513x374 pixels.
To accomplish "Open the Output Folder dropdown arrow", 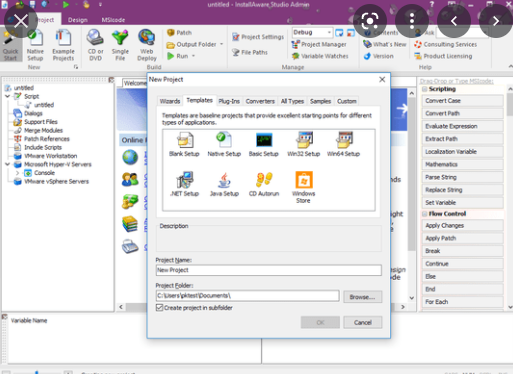I will point(222,44).
